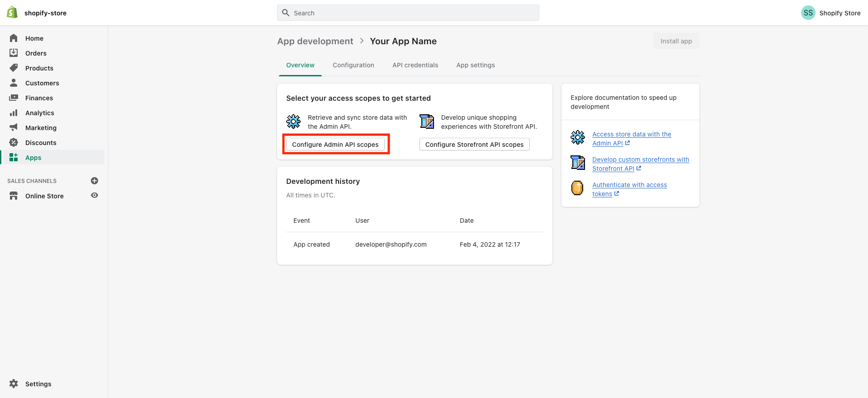Open Home via its house icon
This screenshot has width=868, height=398.
(14, 38)
